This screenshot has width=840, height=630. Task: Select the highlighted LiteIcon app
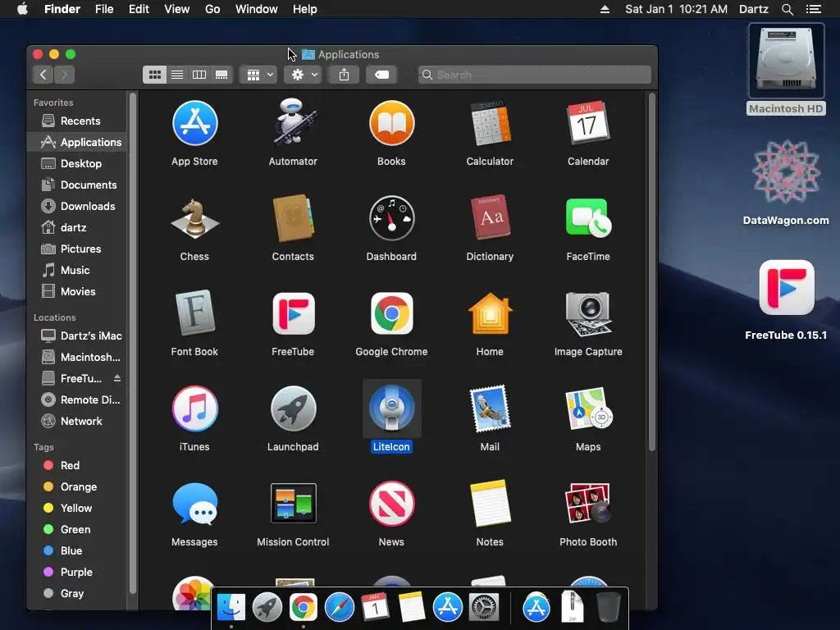click(391, 409)
